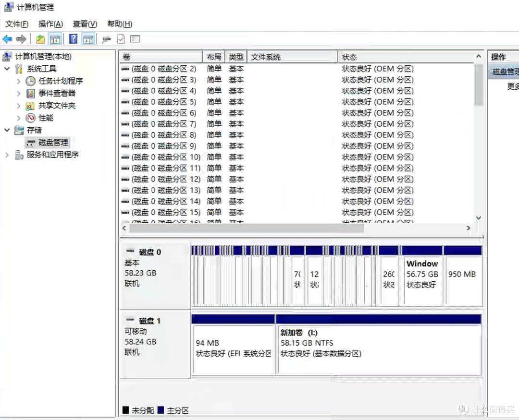Click the 磁盘 1 removable disk label

tap(155, 345)
